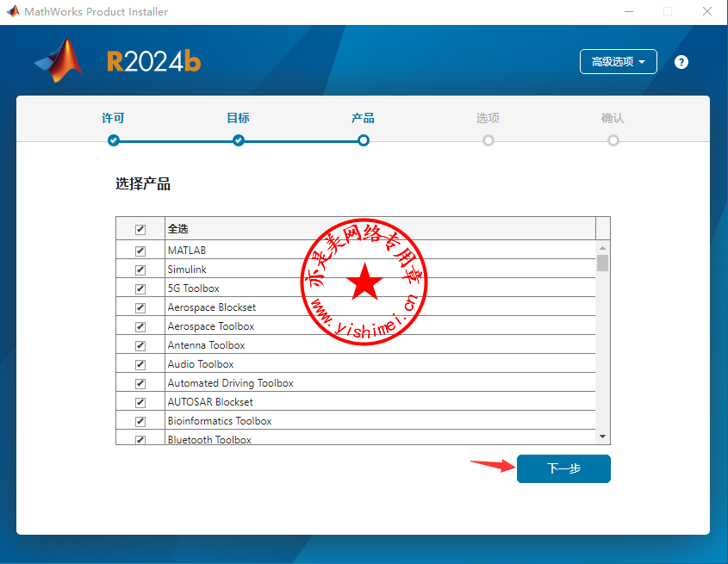
Task: Select the Bluetooth Toolbox row text
Action: [x=209, y=440]
